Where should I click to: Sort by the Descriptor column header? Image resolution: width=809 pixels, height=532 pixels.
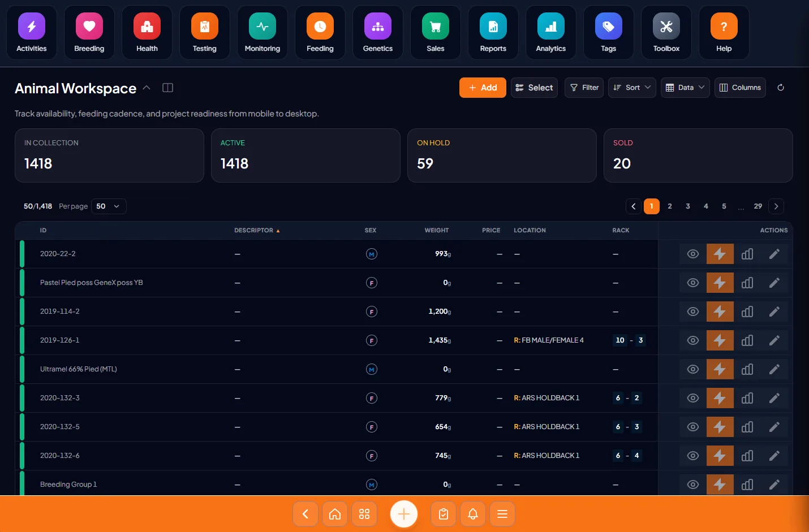[x=257, y=230]
